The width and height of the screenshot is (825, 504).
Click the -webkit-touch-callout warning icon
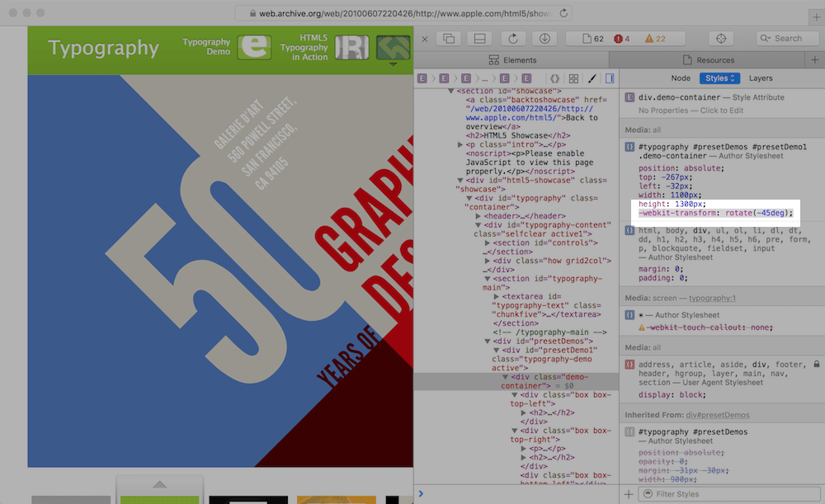point(641,327)
